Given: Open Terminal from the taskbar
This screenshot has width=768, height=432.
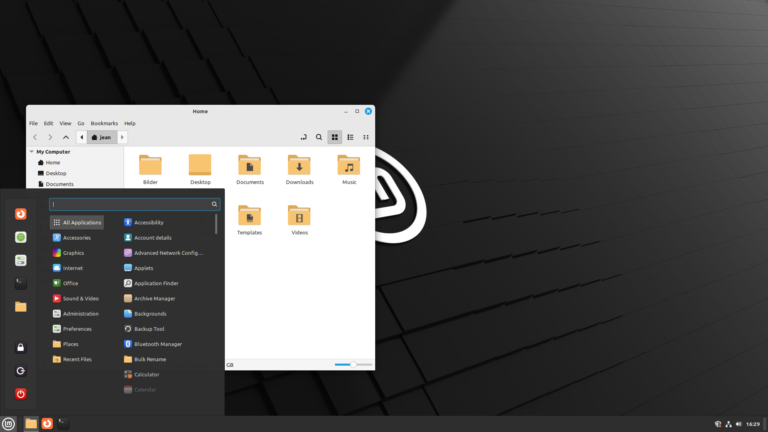Looking at the screenshot, I should click(x=63, y=424).
